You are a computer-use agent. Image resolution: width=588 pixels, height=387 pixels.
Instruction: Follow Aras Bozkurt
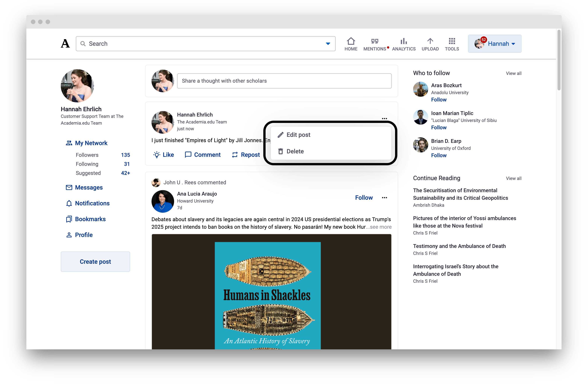(x=439, y=100)
